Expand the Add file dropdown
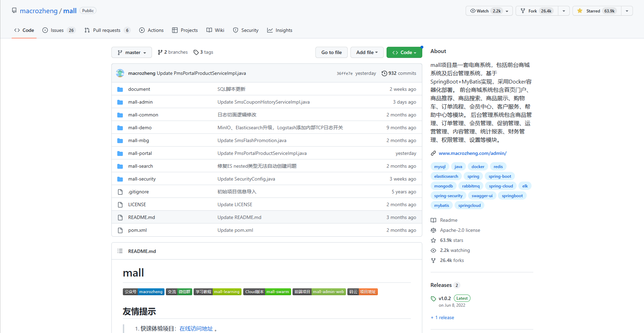 367,52
